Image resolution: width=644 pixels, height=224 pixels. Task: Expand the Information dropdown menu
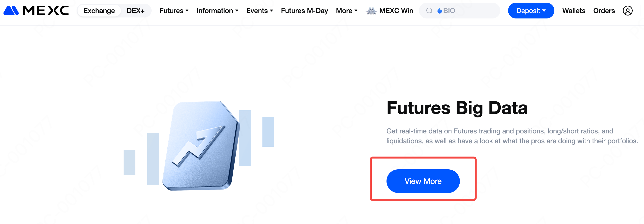pyautogui.click(x=217, y=11)
